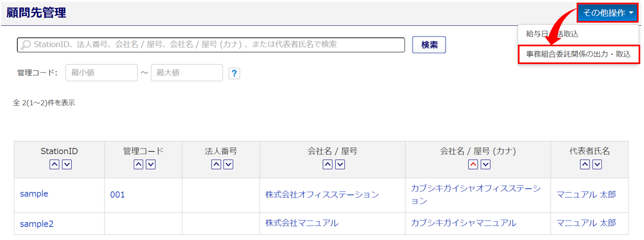Sort 法人番号 column descending
The image size is (644, 240).
point(228,165)
